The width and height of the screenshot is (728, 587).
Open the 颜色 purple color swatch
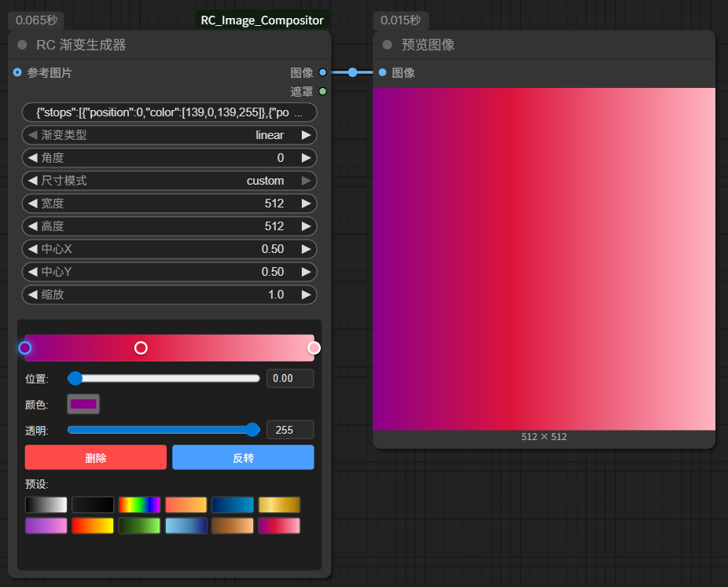pos(83,404)
